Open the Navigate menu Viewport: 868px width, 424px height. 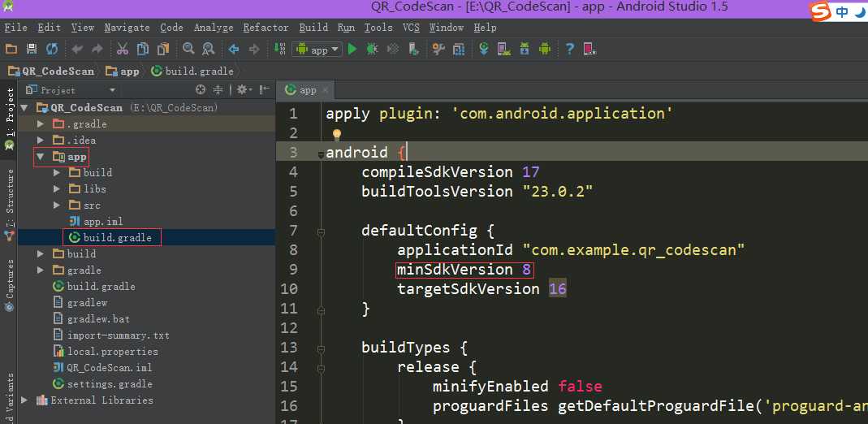pos(127,27)
